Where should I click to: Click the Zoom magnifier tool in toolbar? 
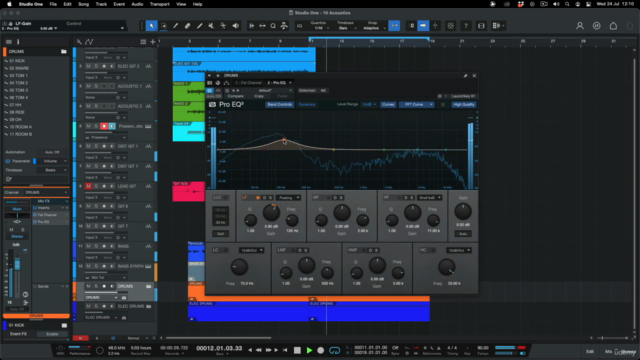[x=273, y=26]
